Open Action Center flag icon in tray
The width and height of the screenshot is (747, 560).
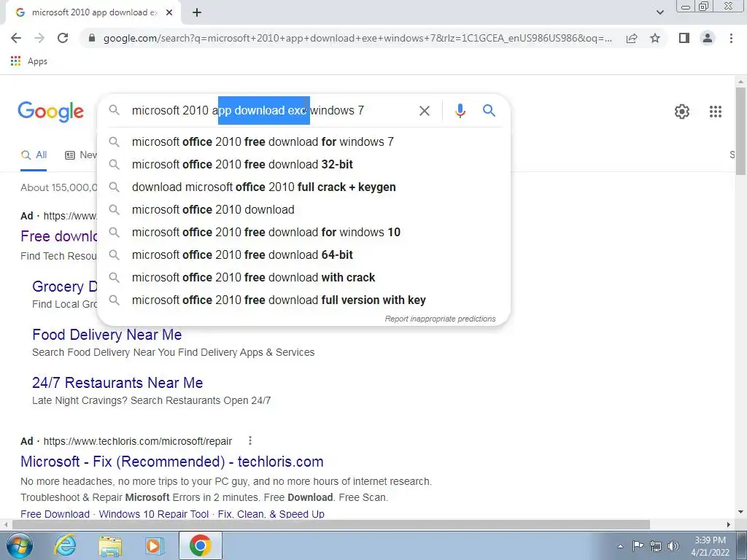638,546
